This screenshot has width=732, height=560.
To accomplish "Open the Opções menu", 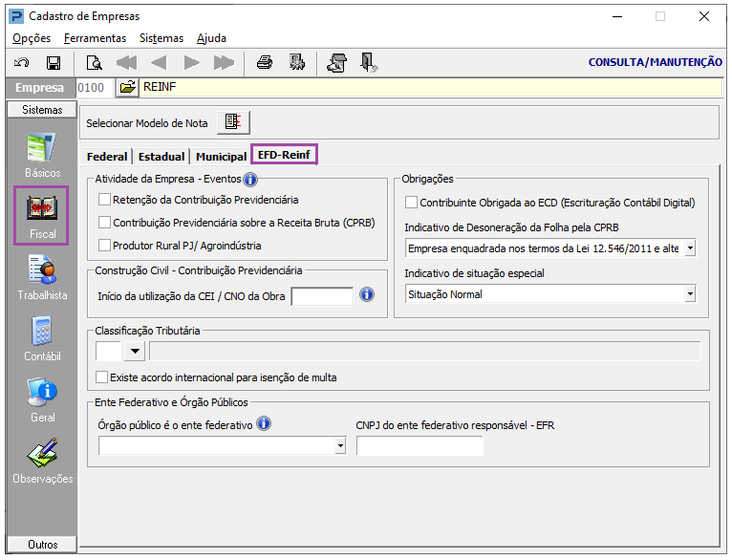I will pyautogui.click(x=32, y=38).
